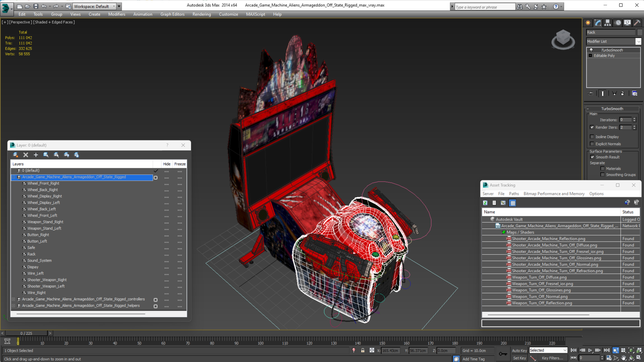Click Zoom Extents All Selected icon
Image resolution: width=644 pixels, height=362 pixels.
point(639,350)
